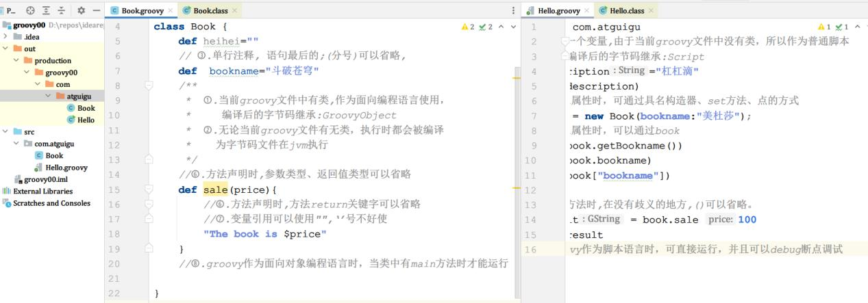This screenshot has height=303, width=868.
Task: Click the String type inlay hint
Action: click(630, 70)
